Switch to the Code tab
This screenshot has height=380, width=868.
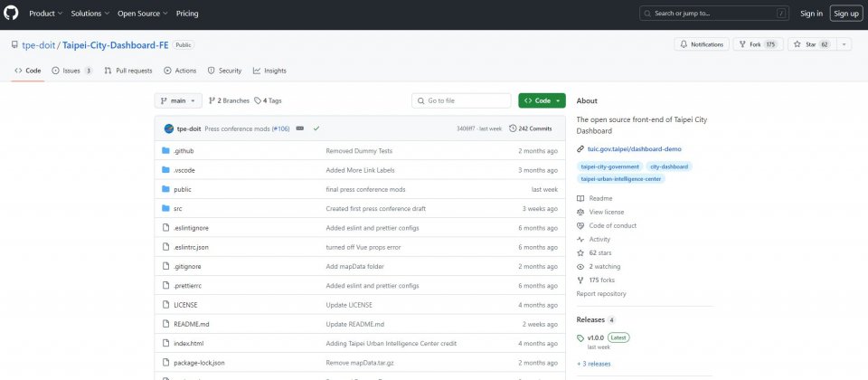tap(28, 71)
